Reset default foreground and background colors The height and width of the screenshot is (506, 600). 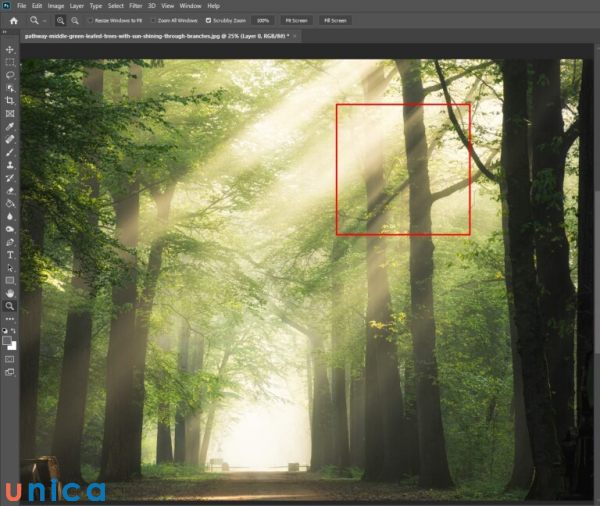(x=5, y=330)
